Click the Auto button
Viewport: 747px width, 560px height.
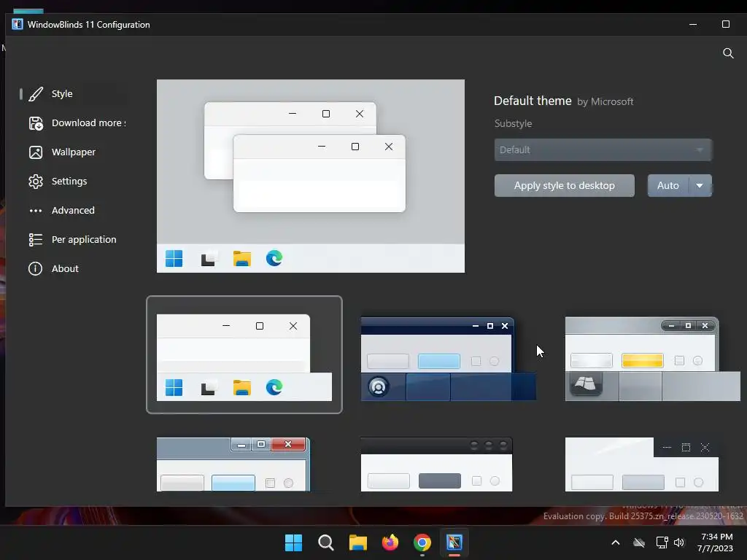coord(668,186)
